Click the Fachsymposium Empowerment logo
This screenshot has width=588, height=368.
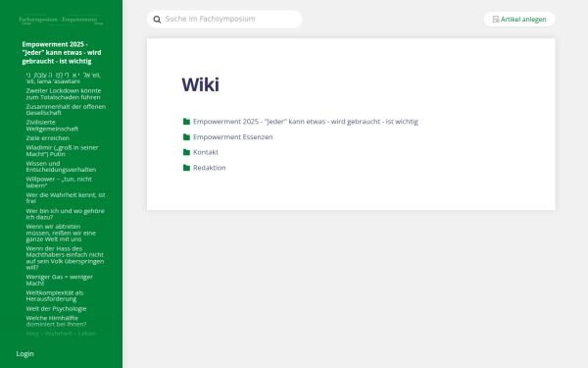click(61, 20)
